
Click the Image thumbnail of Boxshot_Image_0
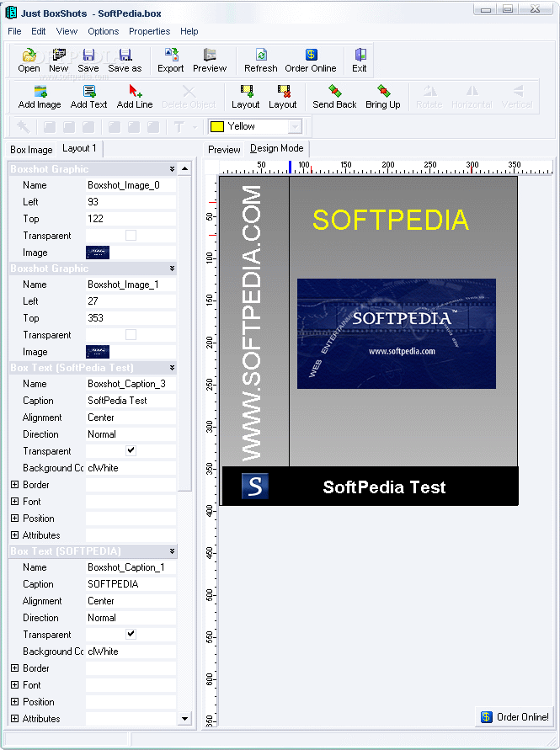(x=98, y=253)
